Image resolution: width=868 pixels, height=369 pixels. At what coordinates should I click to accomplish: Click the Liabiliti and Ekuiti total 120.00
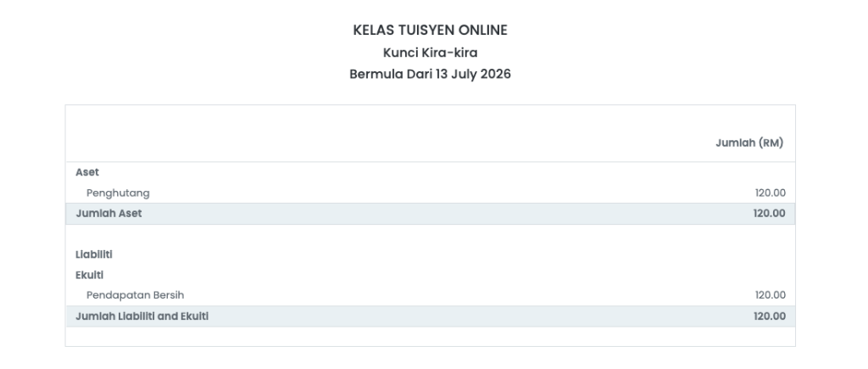pyautogui.click(x=769, y=316)
